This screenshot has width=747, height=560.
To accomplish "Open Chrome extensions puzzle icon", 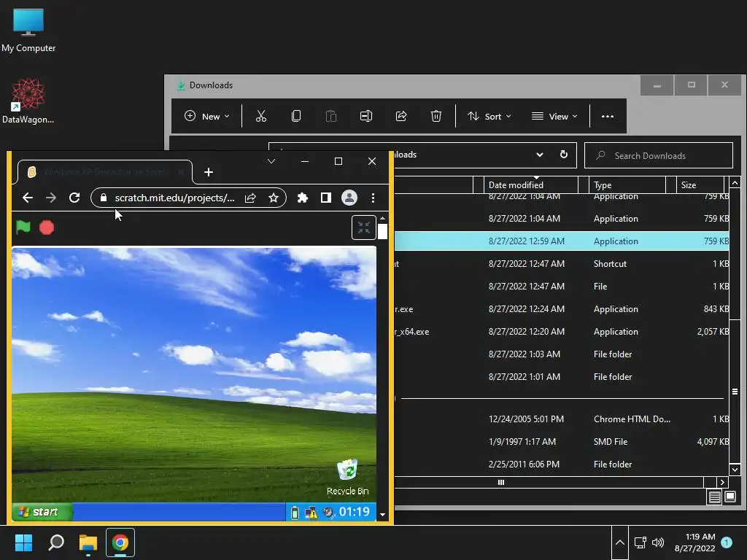I will coord(303,198).
